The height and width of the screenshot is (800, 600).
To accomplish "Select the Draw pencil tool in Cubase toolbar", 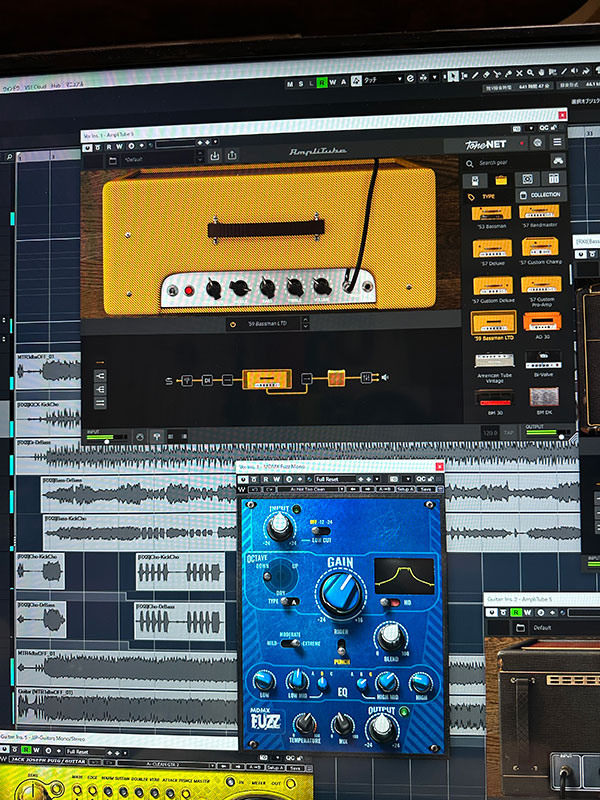I will coord(475,75).
